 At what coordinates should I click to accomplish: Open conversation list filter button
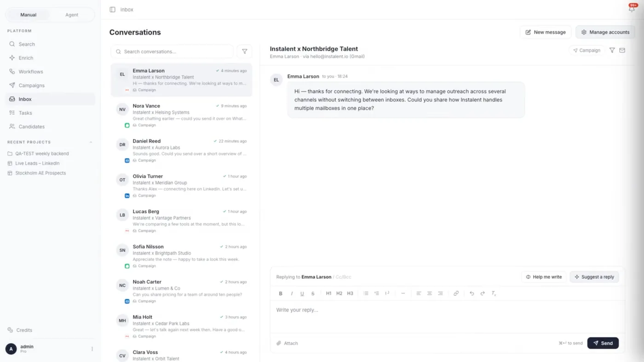(245, 51)
